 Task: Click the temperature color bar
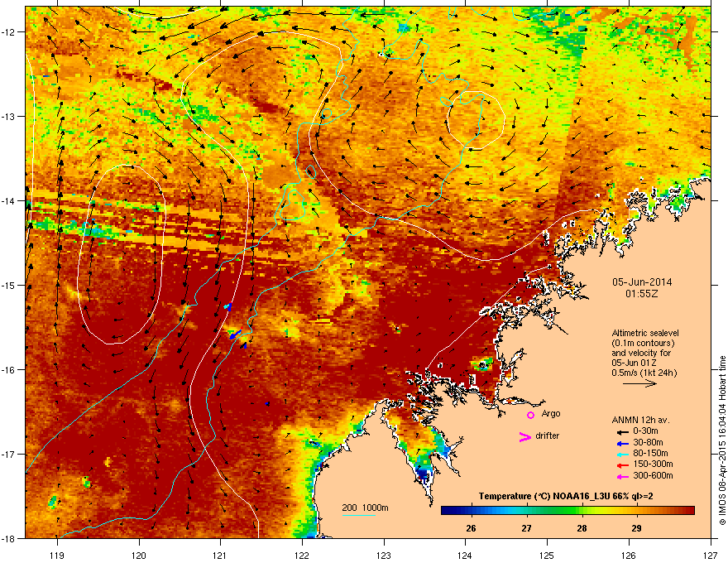tap(568, 510)
